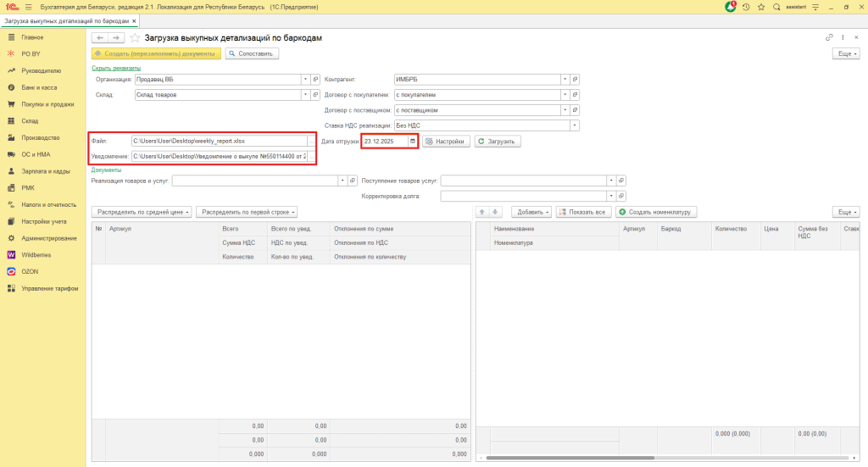Click the back navigation arrow
This screenshot has height=467, width=868.
point(100,38)
